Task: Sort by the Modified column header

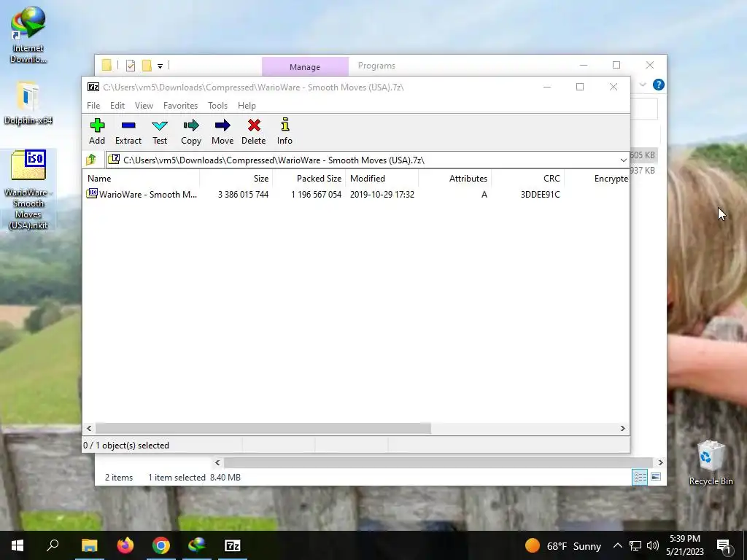Action: 382,179
